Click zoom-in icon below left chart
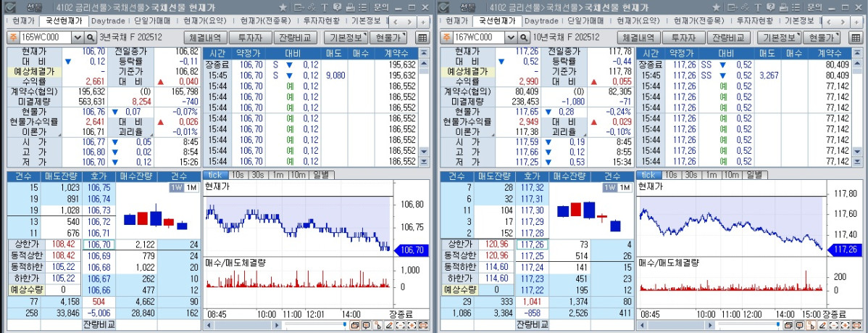 [412, 325]
